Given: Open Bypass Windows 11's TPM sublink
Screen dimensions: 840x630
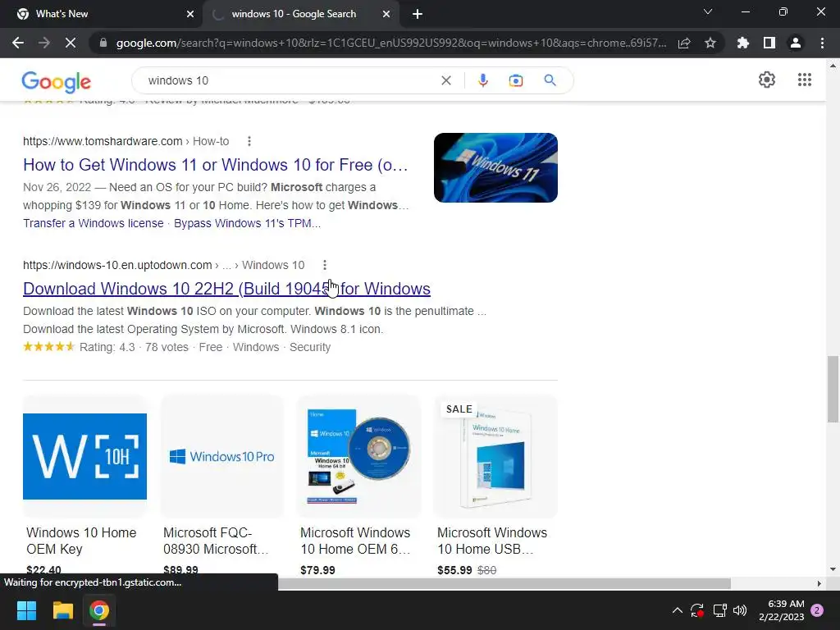Looking at the screenshot, I should tap(247, 223).
